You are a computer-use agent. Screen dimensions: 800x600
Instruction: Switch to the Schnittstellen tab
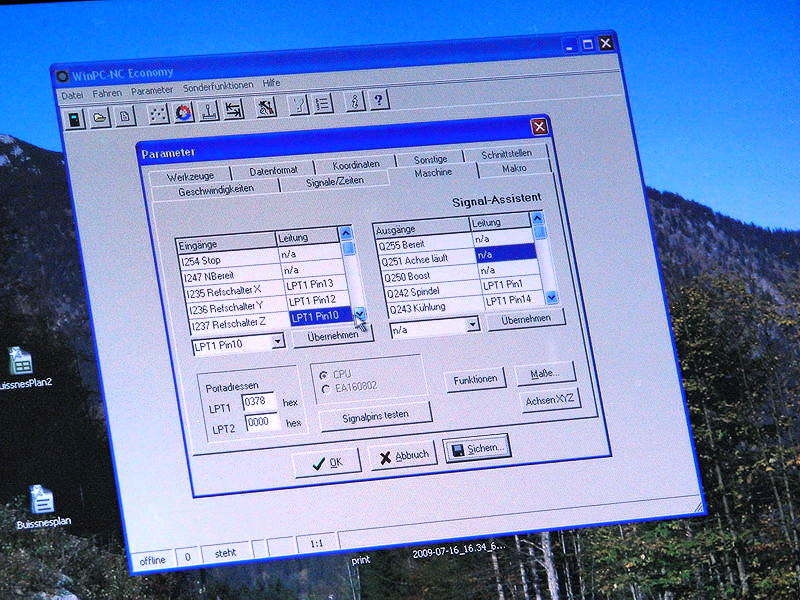click(x=506, y=154)
